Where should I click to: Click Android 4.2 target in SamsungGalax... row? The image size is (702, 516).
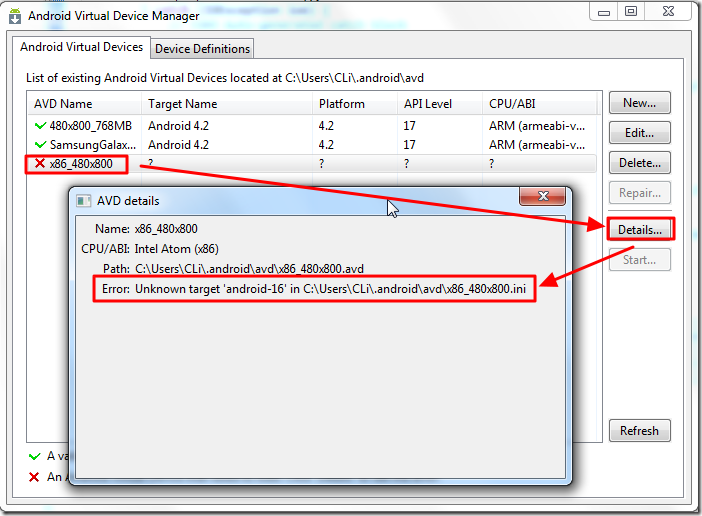point(178,145)
